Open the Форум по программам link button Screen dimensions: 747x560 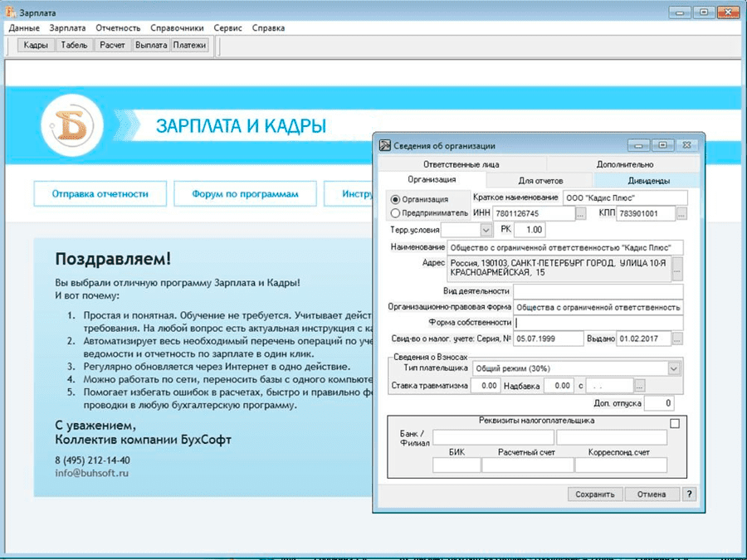tap(245, 194)
